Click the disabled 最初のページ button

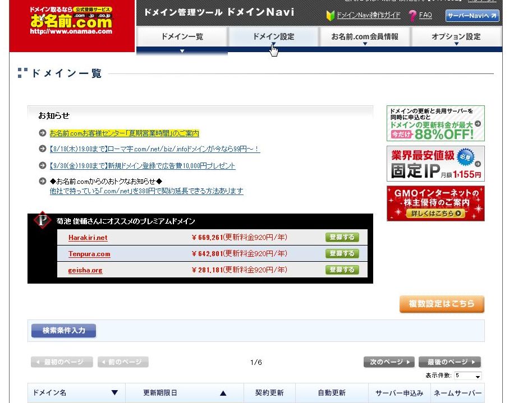(x=62, y=362)
